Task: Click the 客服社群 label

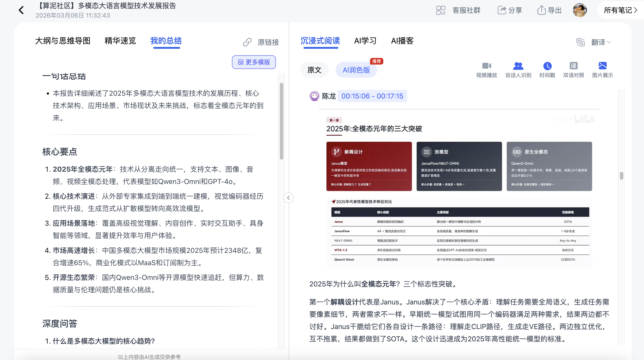Action: pyautogui.click(x=467, y=10)
